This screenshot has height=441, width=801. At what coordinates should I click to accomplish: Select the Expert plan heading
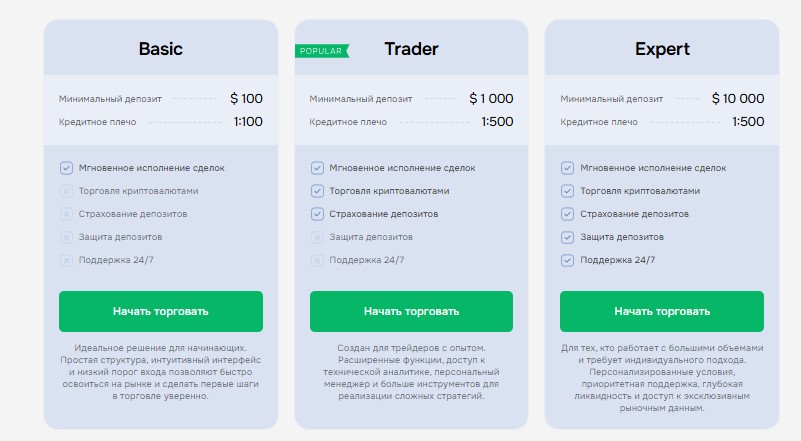pos(662,48)
